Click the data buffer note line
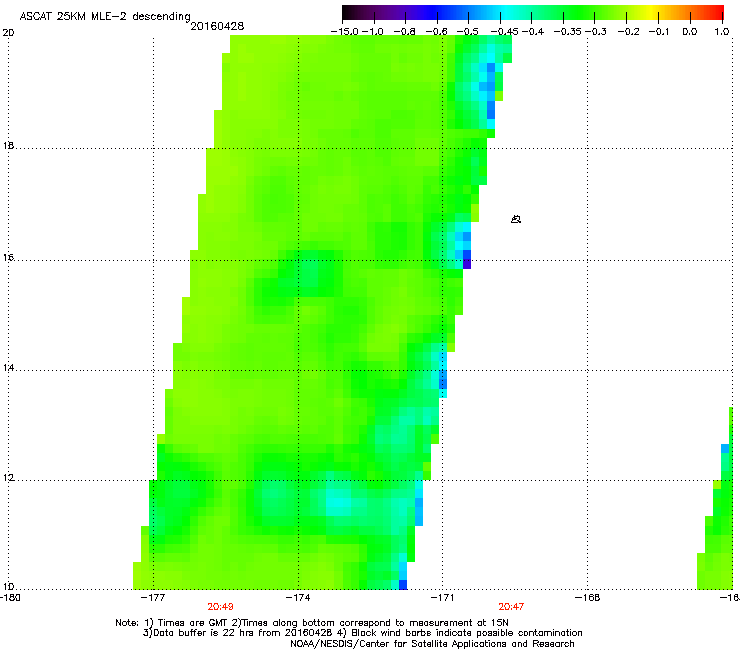The width and height of the screenshot is (740, 650). coord(362,633)
